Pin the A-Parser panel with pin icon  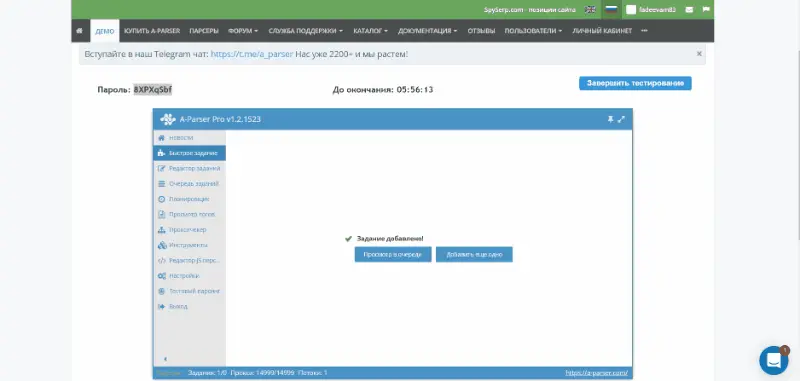click(x=610, y=119)
